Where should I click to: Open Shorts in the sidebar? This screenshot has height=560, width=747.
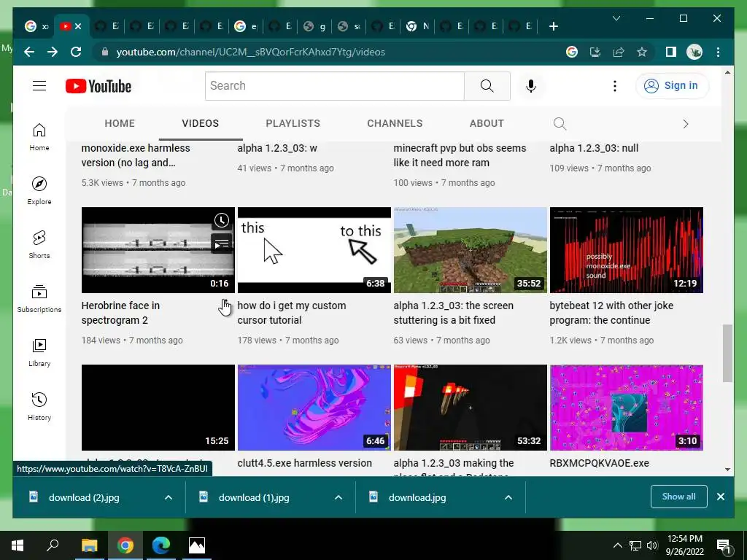(39, 244)
